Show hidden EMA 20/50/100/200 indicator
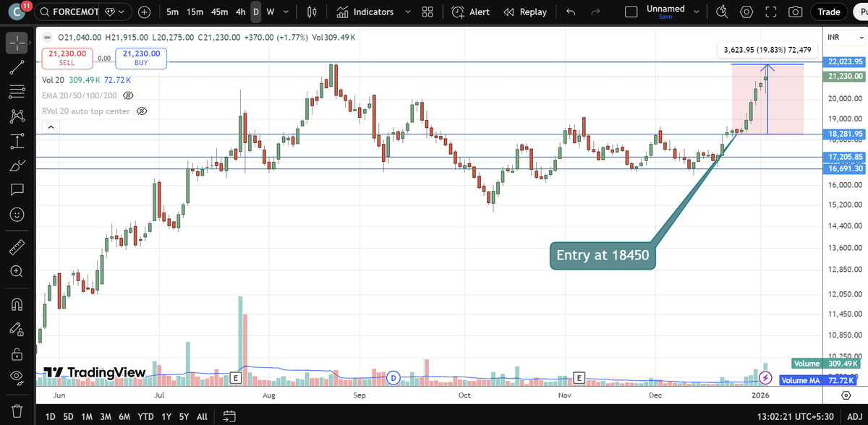This screenshot has width=868, height=425. 128,95
